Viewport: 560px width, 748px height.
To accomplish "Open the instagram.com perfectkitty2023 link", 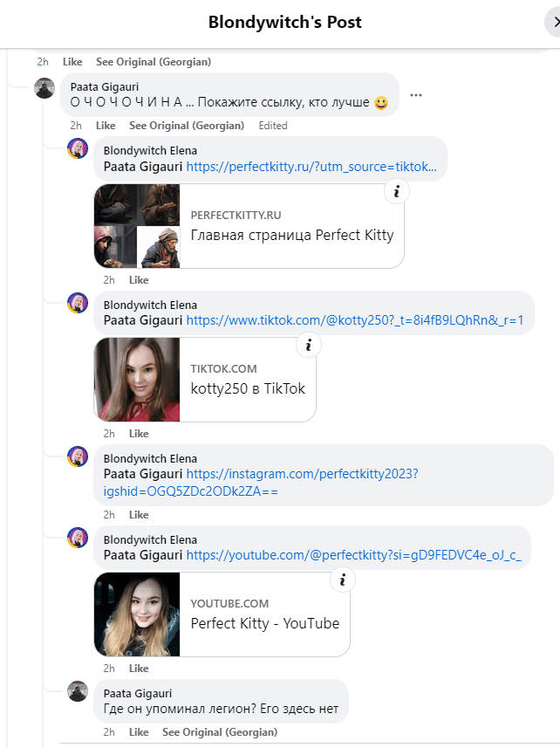I will tap(261, 483).
